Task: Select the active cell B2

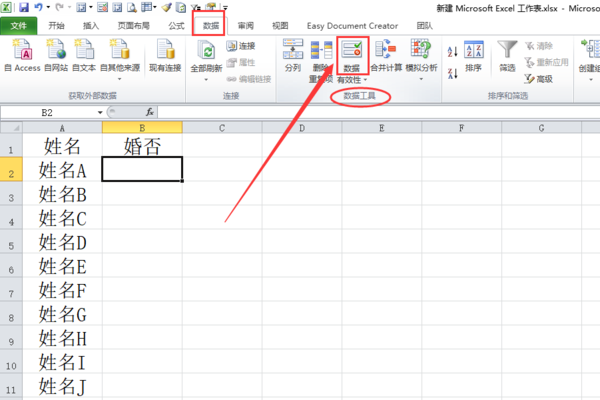Action: tap(142, 169)
